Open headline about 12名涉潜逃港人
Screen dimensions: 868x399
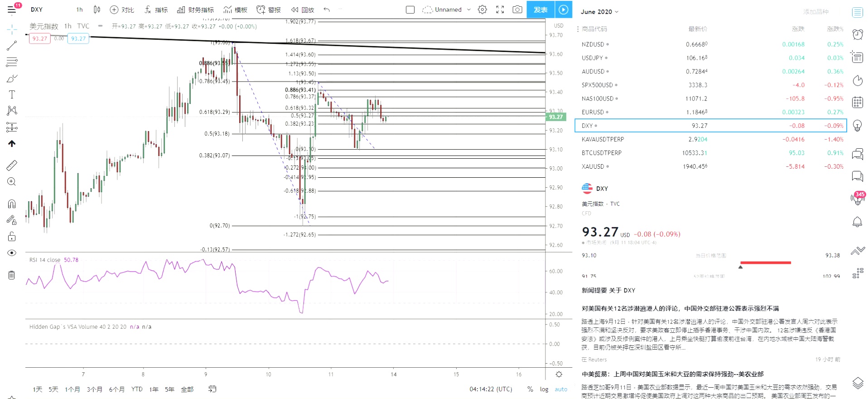pos(680,308)
